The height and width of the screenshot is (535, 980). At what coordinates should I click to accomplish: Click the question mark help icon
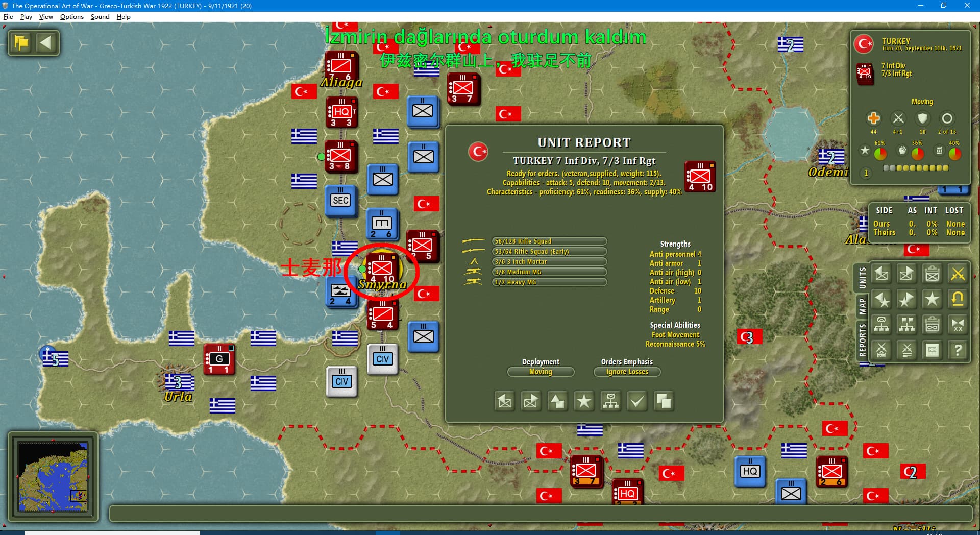click(x=958, y=350)
